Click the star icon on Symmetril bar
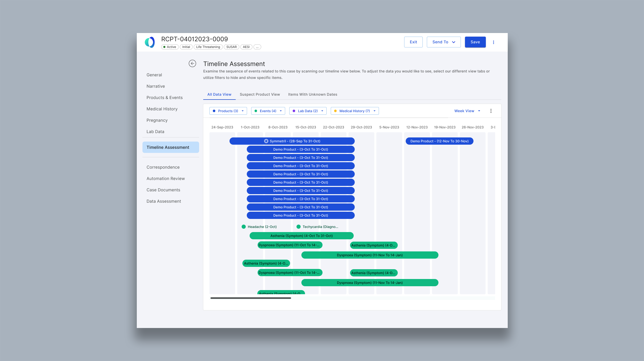 pyautogui.click(x=266, y=141)
